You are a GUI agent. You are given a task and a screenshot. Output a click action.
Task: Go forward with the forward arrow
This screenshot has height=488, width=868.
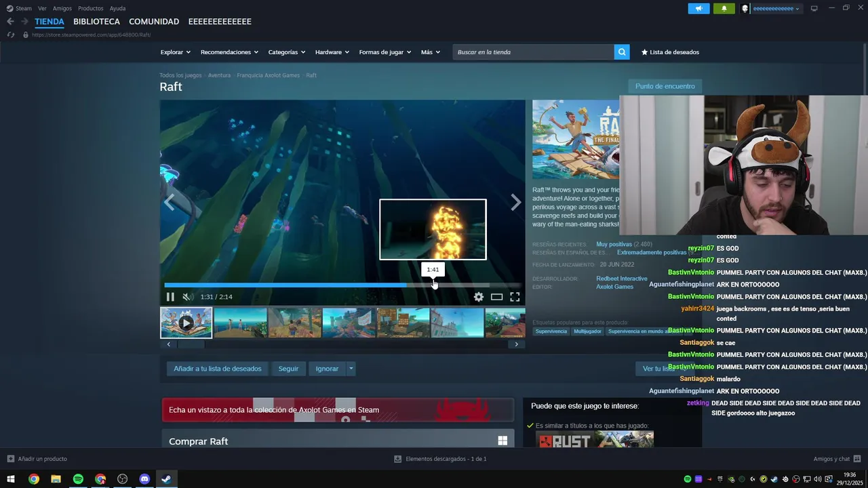coord(24,22)
